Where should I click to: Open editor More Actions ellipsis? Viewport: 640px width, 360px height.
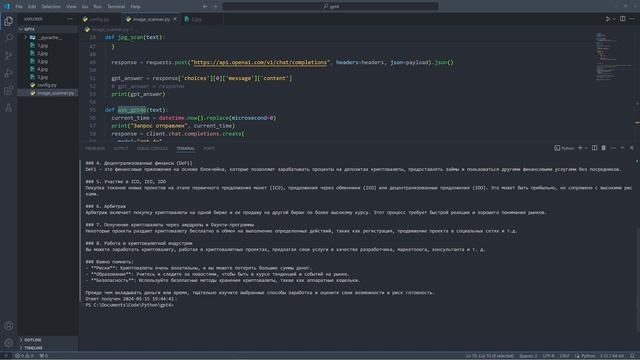pyautogui.click(x=632, y=19)
